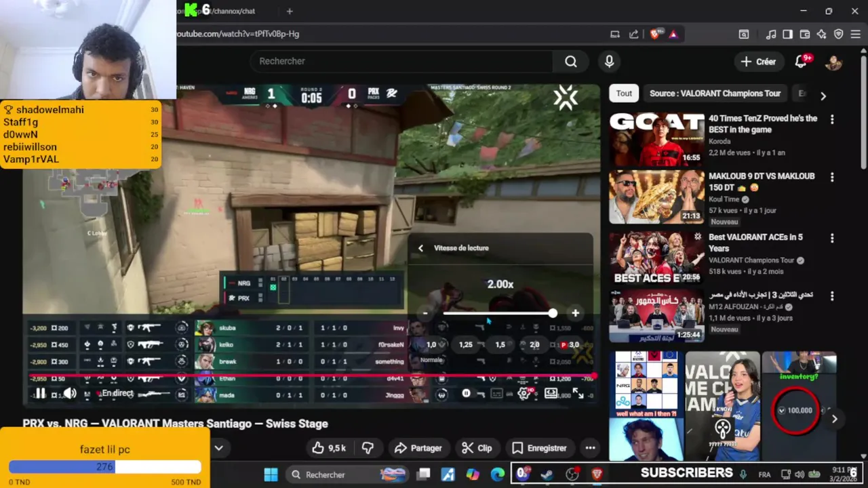This screenshot has width=868, height=488.
Task: Select the 2,0 playback speed preset
Action: (534, 345)
